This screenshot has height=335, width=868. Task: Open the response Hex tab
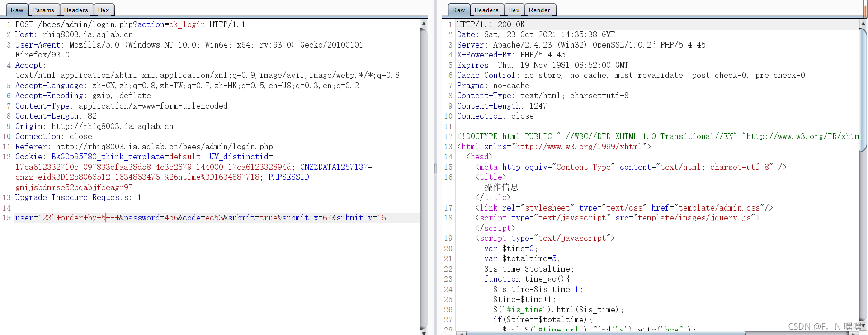514,10
